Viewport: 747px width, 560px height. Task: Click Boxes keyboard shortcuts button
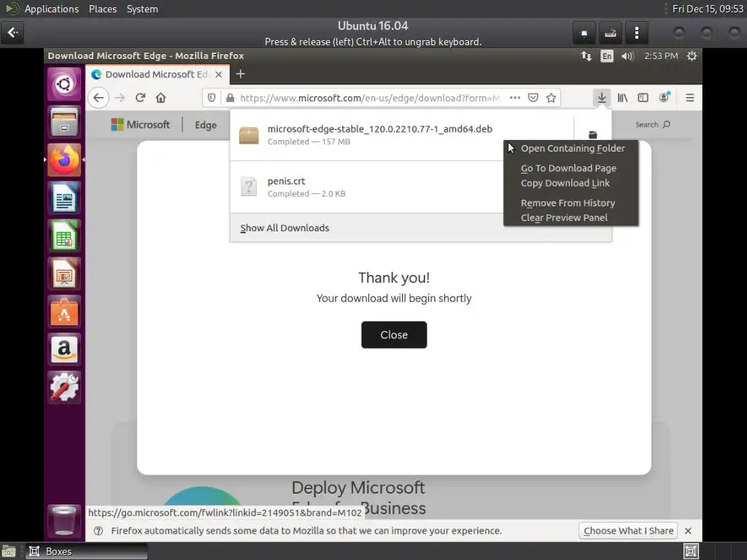[x=611, y=33]
